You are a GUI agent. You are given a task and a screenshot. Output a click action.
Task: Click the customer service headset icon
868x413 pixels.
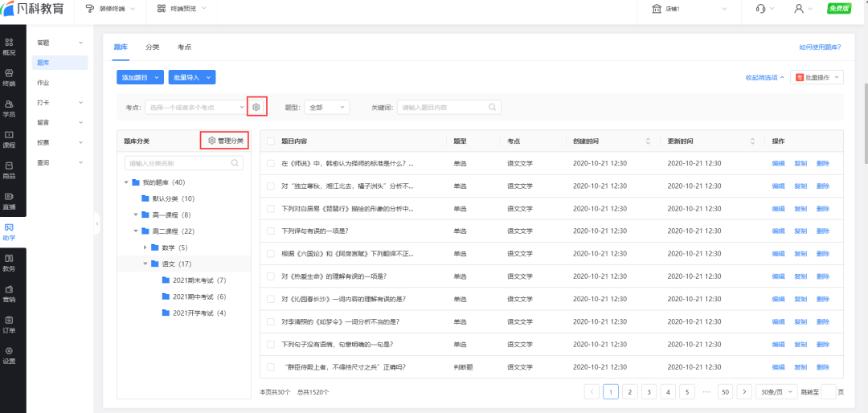[x=761, y=9]
